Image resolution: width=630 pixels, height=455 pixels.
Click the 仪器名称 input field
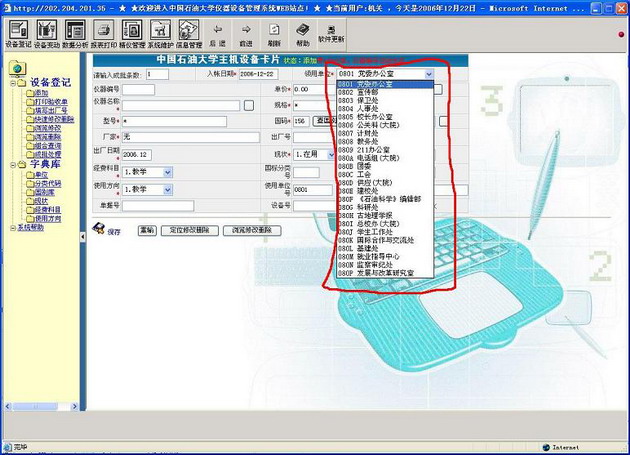pyautogui.click(x=180, y=105)
